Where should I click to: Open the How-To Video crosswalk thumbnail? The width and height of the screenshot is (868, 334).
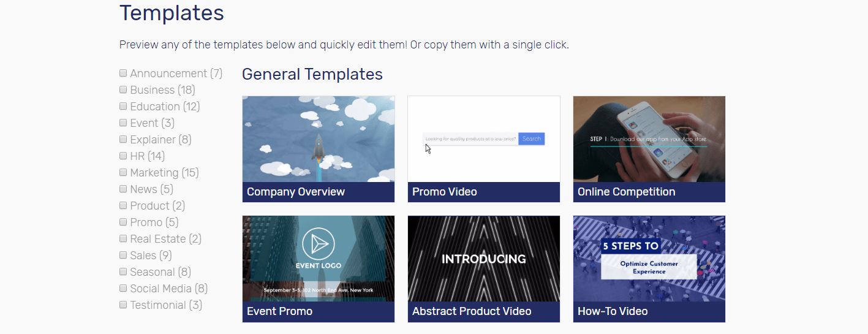coord(649,259)
